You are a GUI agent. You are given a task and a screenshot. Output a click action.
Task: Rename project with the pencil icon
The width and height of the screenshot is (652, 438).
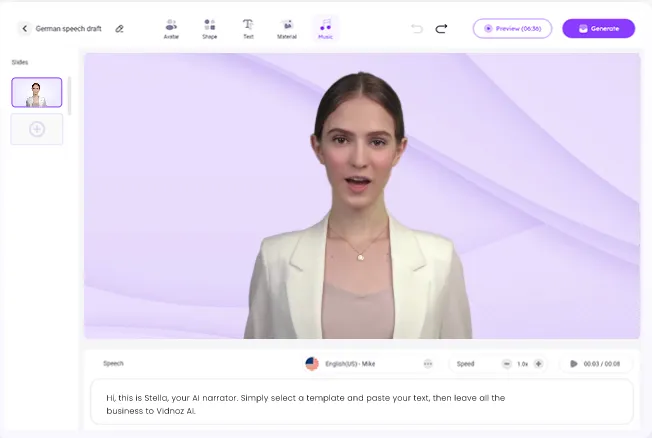coord(119,29)
